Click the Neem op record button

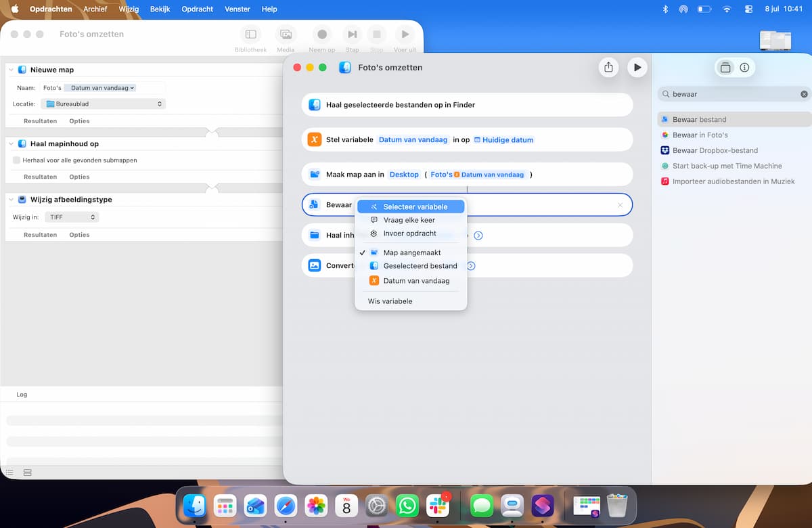pyautogui.click(x=322, y=39)
